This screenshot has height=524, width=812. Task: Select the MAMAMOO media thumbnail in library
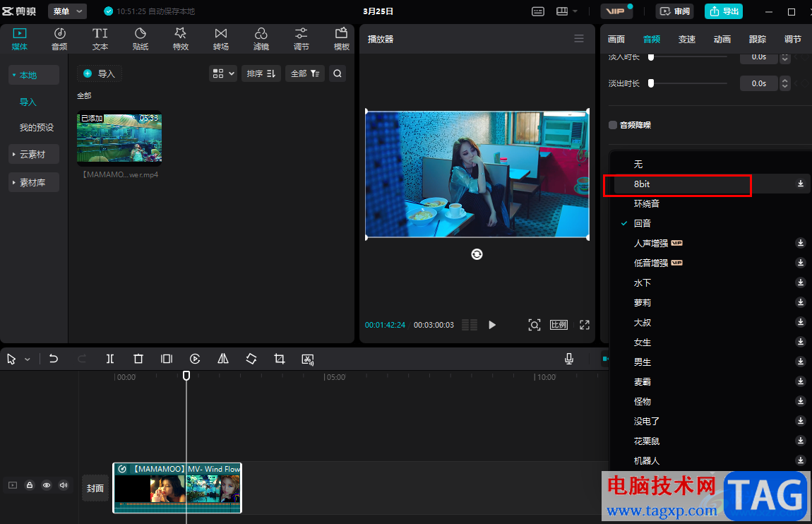pyautogui.click(x=119, y=138)
